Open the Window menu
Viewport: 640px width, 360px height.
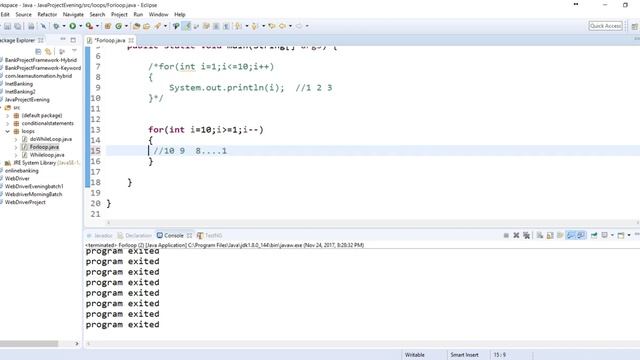(x=158, y=14)
